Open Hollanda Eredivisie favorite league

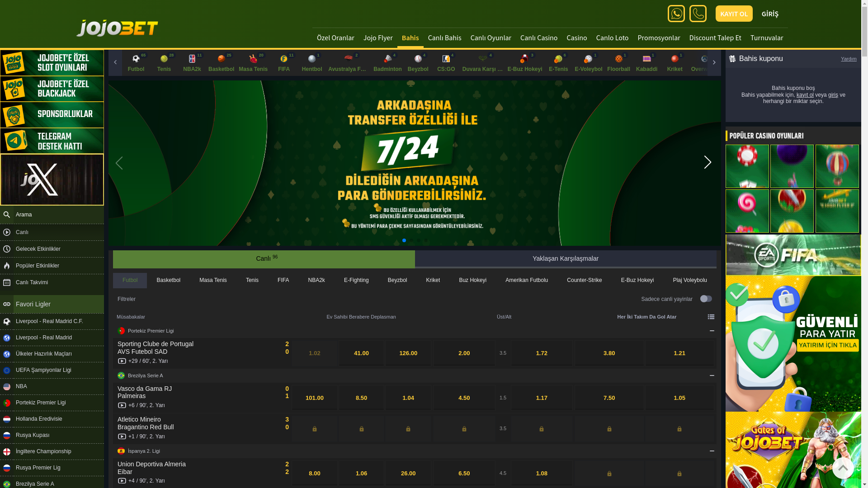coord(52,419)
